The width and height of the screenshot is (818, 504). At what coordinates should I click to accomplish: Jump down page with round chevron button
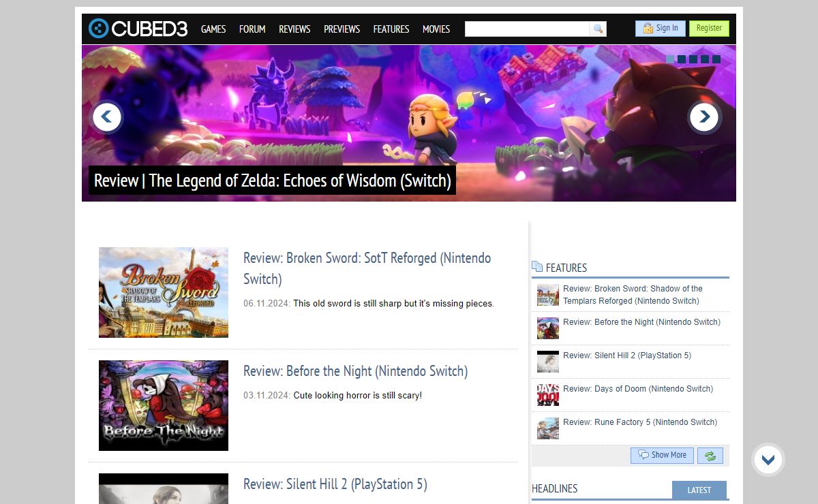(768, 460)
